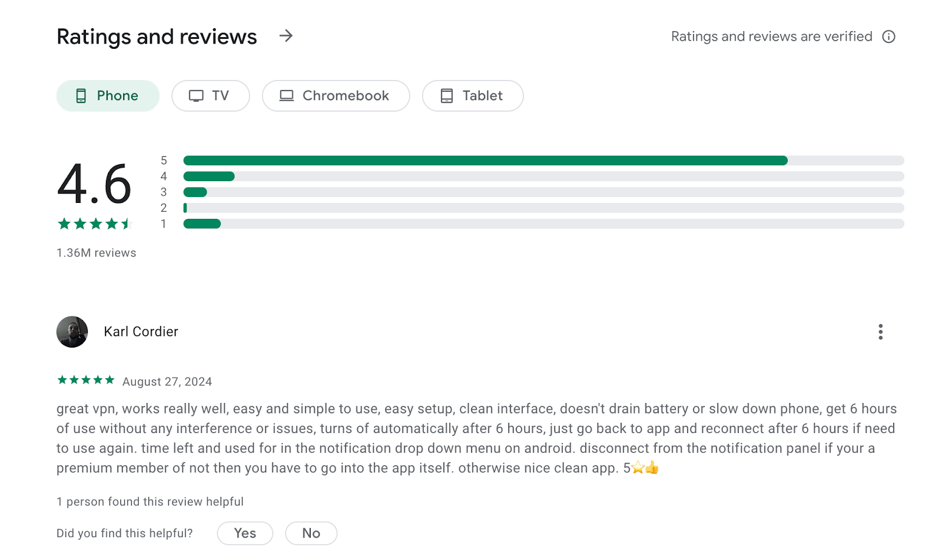Image resolution: width=942 pixels, height=560 pixels.
Task: Open Karl Cordier's profile picture
Action: click(72, 332)
